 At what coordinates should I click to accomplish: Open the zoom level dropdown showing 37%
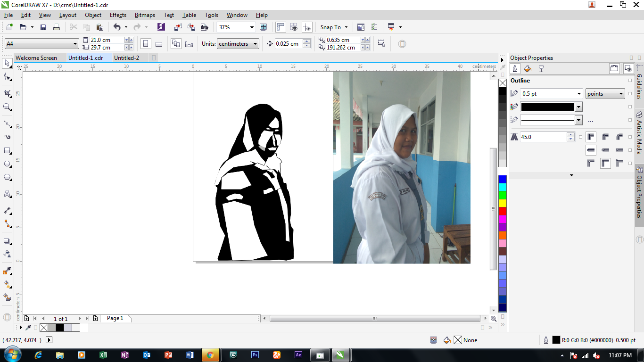pyautogui.click(x=252, y=27)
